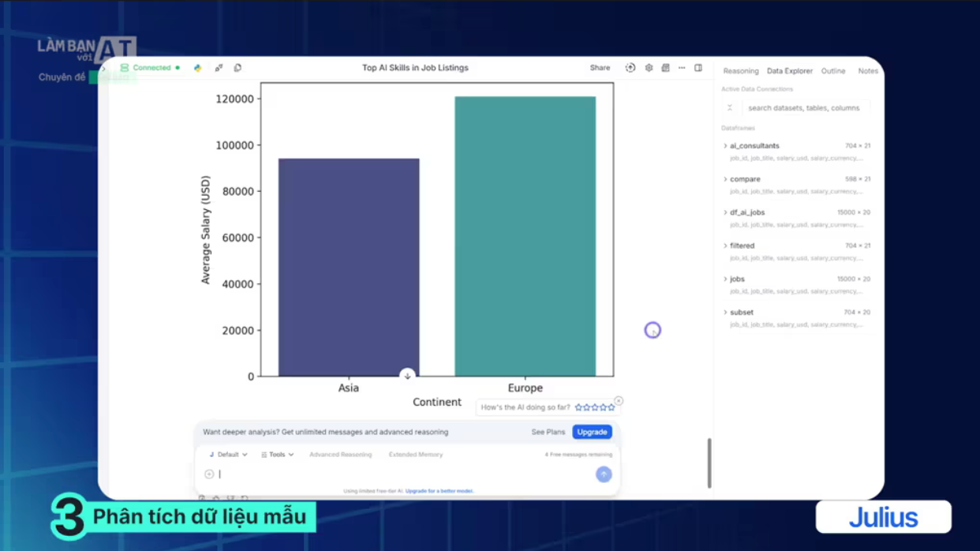Screen dimensions: 980x551
Task: Click the send message arrow button
Action: 604,474
